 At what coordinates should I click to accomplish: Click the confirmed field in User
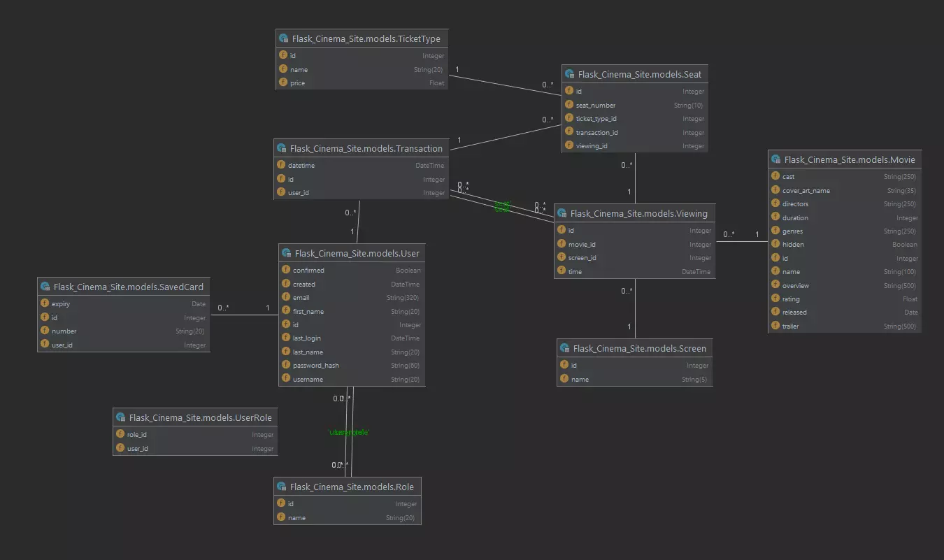point(352,270)
